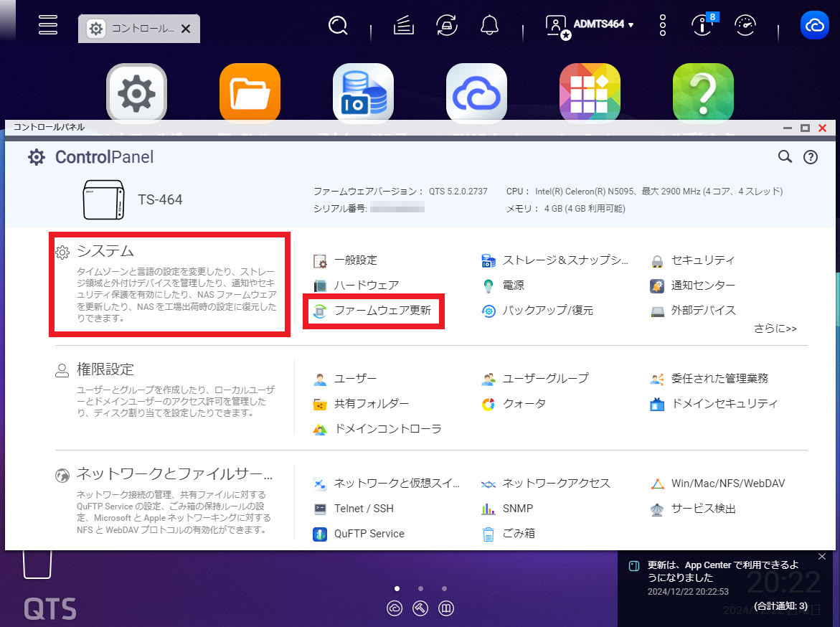The width and height of the screenshot is (840, 627).
Task: Open the blue myQNAPcloud icon in top corner
Action: pos(814,25)
